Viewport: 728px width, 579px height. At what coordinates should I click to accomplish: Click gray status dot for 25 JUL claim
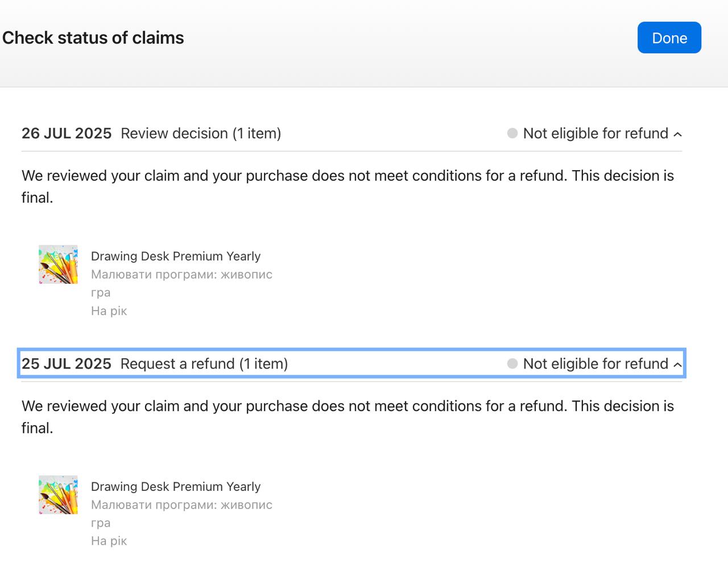point(512,363)
